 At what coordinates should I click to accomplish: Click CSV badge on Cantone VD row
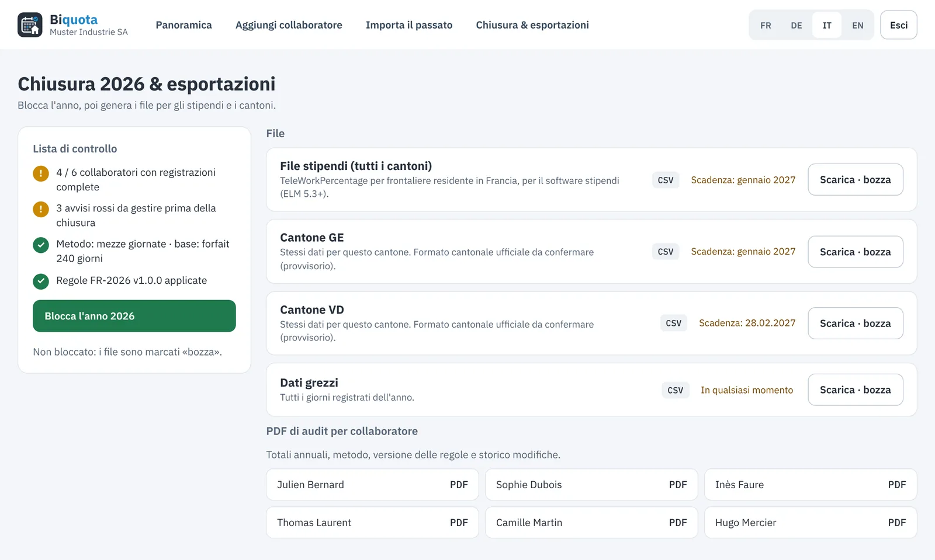(674, 323)
